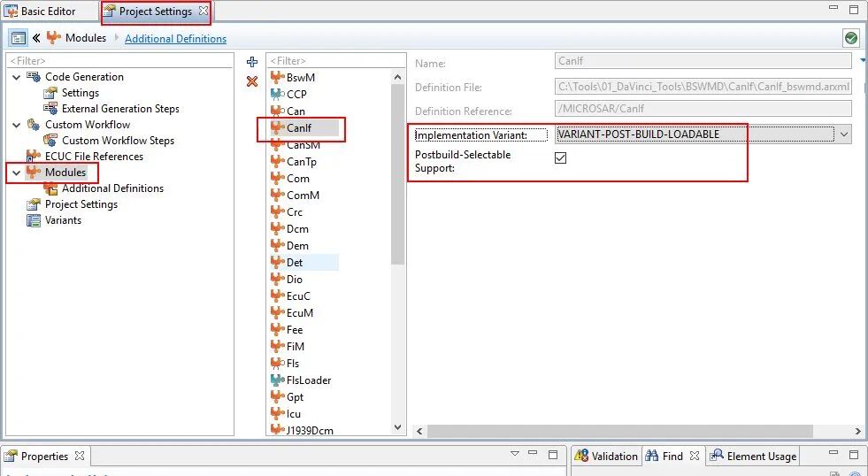
Task: Click the show overview layout icon
Action: pyautogui.click(x=19, y=38)
